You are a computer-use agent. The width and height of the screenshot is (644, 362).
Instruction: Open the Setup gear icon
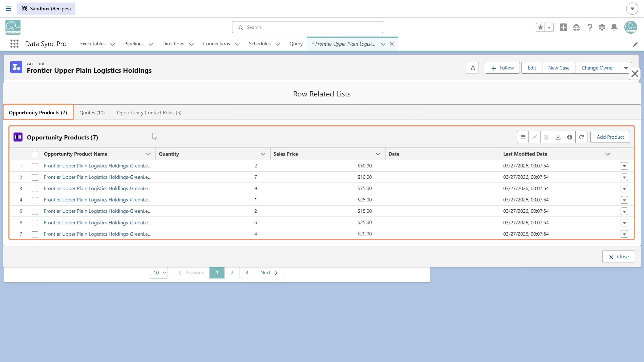pos(602,27)
